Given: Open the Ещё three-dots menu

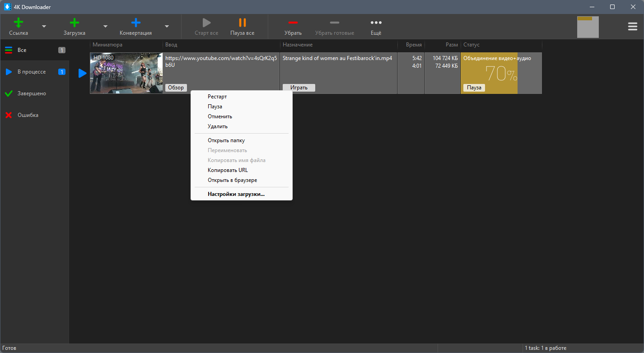Looking at the screenshot, I should click(376, 23).
